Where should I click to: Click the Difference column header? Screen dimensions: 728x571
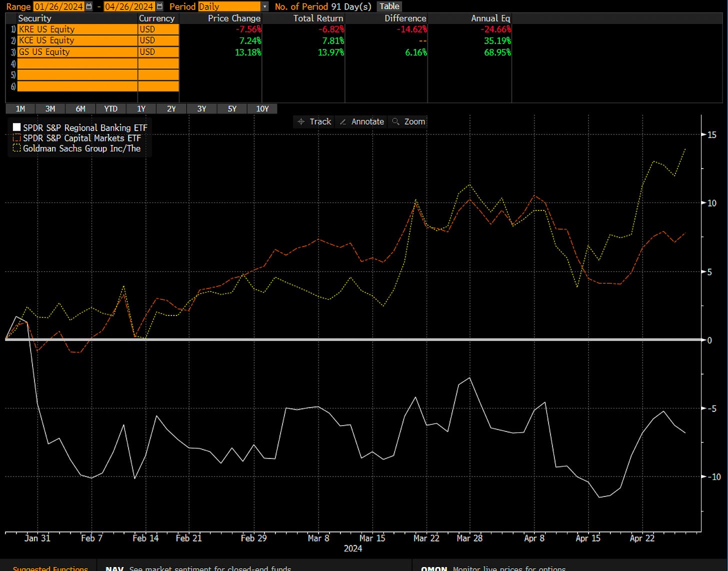[x=405, y=18]
